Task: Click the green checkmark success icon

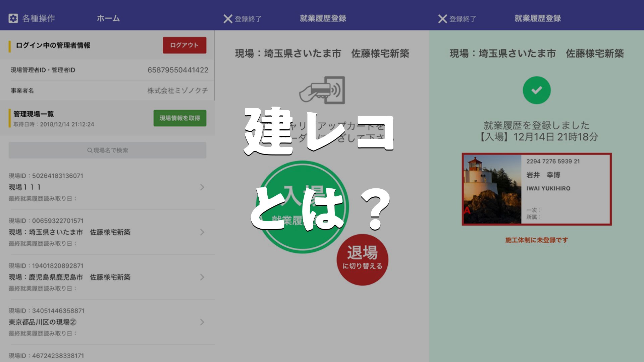Action: pyautogui.click(x=536, y=90)
